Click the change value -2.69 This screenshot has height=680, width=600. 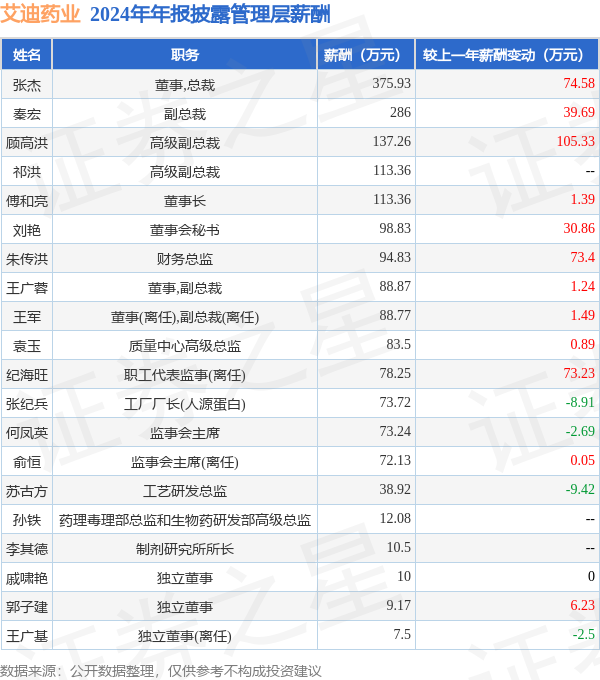580,431
